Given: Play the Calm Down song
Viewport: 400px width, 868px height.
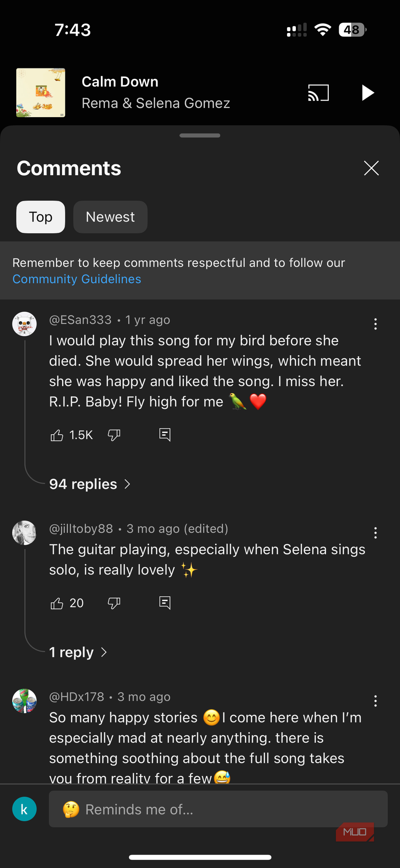Looking at the screenshot, I should point(367,93).
